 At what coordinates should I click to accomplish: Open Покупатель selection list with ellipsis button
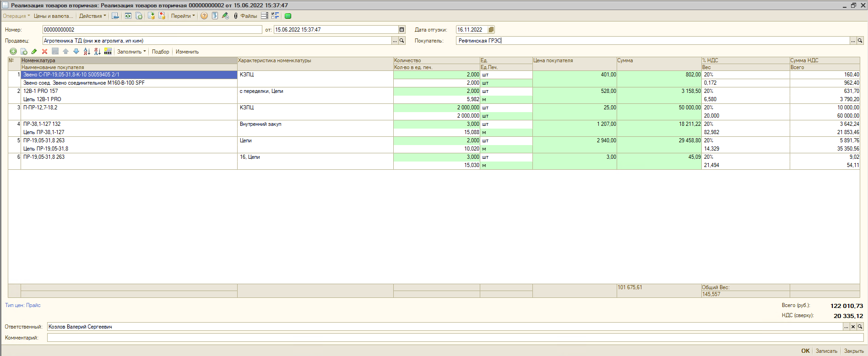pos(853,41)
